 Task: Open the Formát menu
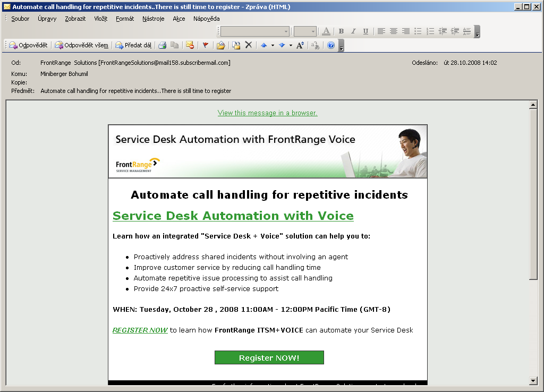click(x=125, y=19)
